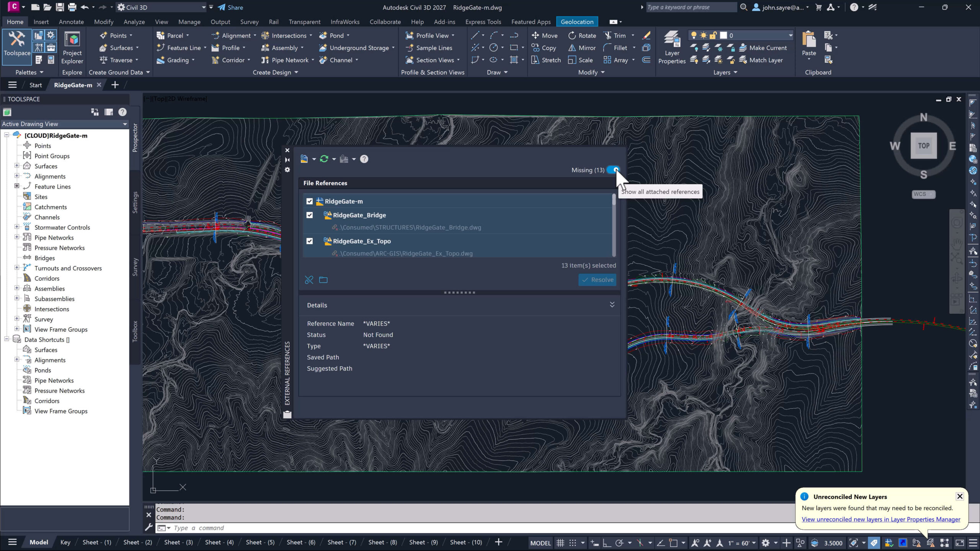Screen dimensions: 980x551
Task: Open the unreconciled new layers link
Action: click(x=881, y=519)
